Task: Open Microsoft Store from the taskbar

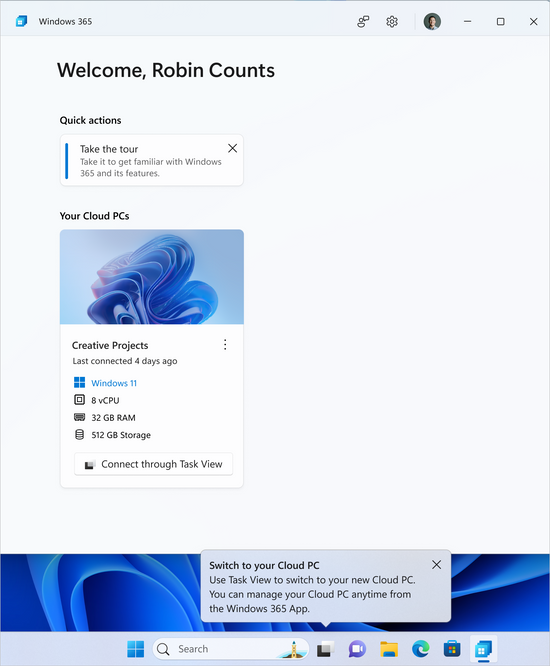Action: pos(452,649)
